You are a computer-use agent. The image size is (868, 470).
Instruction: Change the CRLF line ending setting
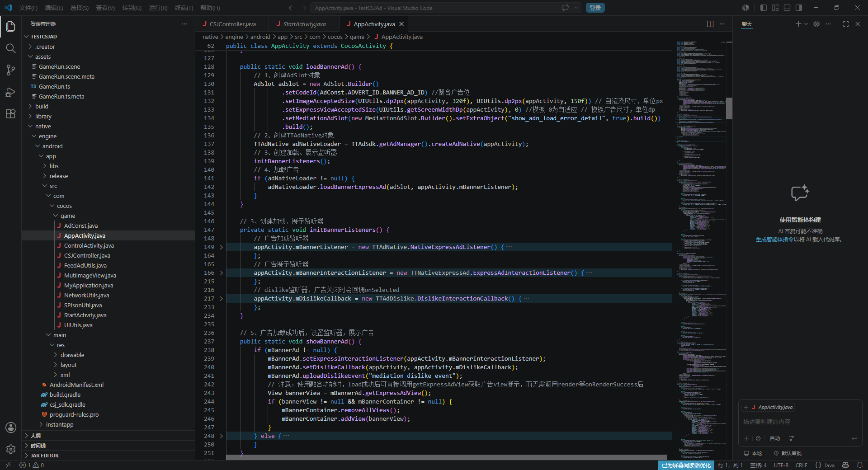tap(802, 465)
